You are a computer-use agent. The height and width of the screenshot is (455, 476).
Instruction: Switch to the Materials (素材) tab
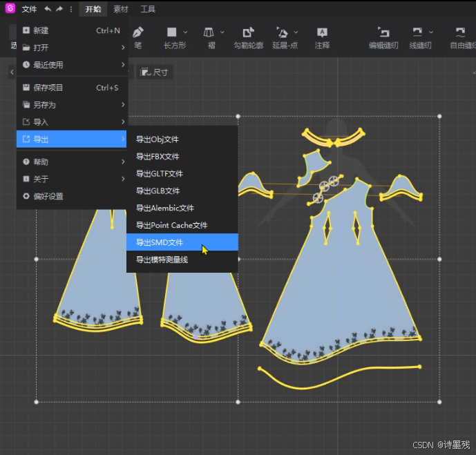point(121,9)
